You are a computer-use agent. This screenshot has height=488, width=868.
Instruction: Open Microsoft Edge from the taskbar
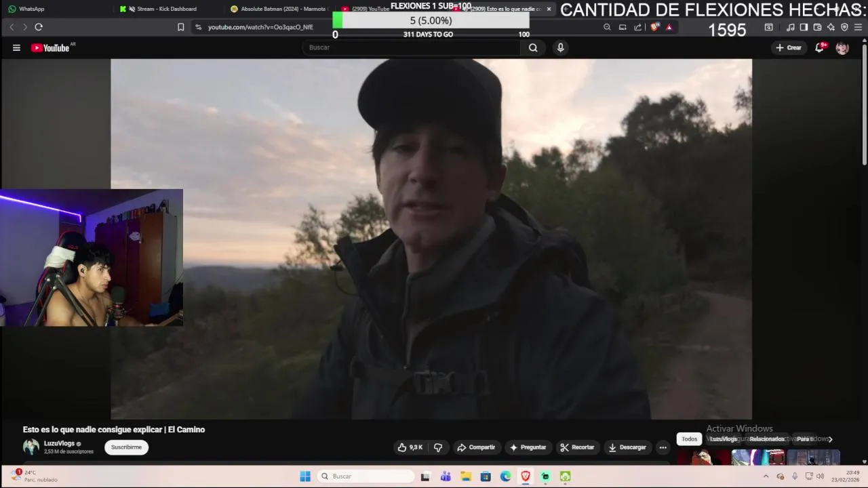click(505, 476)
